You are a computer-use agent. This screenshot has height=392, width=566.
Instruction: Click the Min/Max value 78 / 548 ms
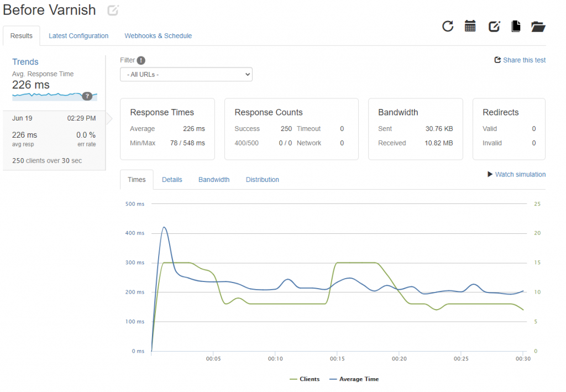187,143
